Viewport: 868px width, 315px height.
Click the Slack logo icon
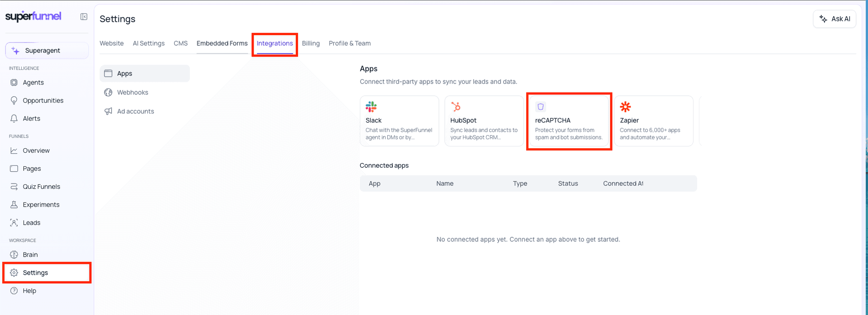371,107
